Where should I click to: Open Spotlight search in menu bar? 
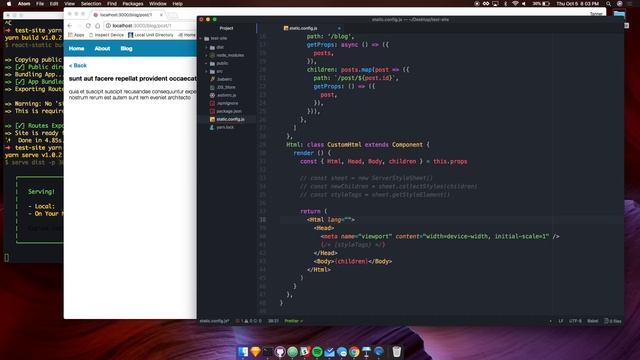point(608,3)
